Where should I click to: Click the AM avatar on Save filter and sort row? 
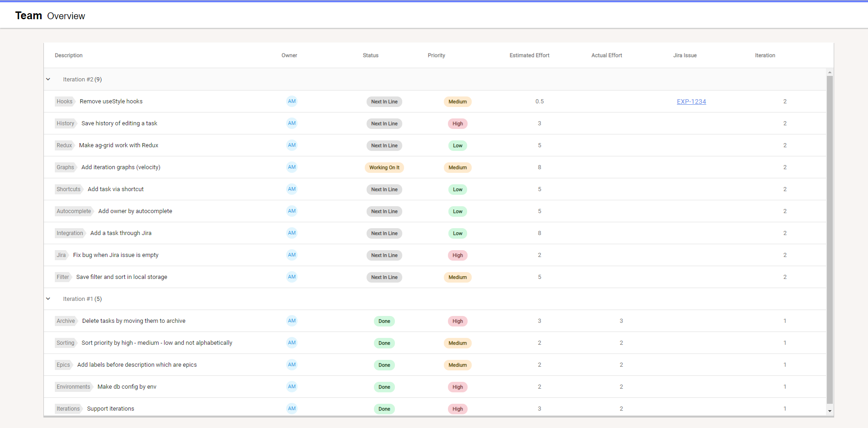(x=292, y=277)
